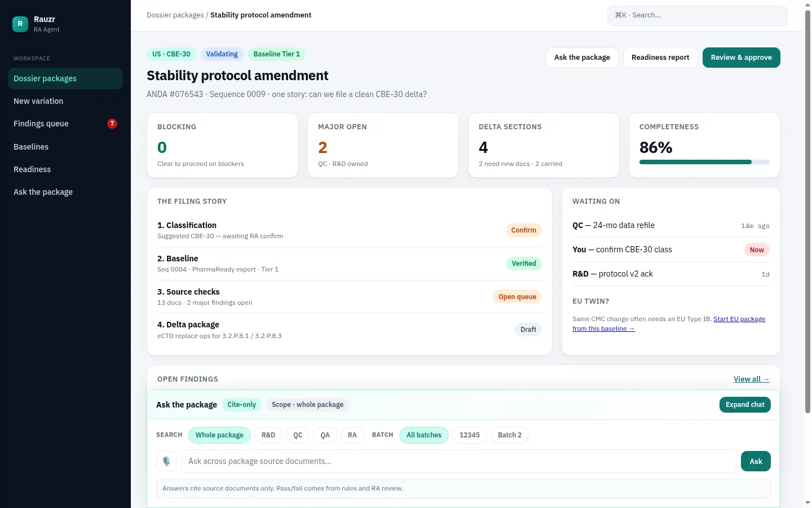Click the Validating status tag
Viewport: 812px width, 508px height.
click(x=222, y=54)
